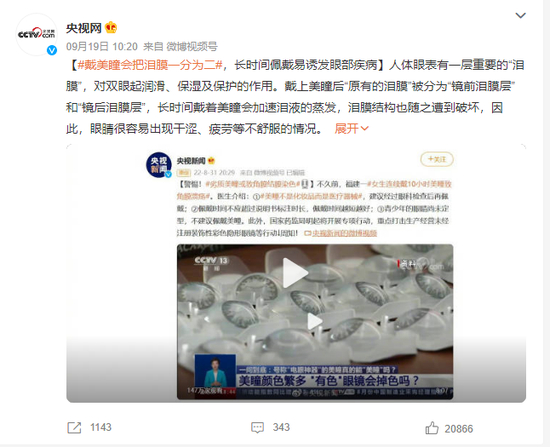Viewport: 550px width, 447px height.
Task: Click the smaller center play button
Action: (315, 321)
